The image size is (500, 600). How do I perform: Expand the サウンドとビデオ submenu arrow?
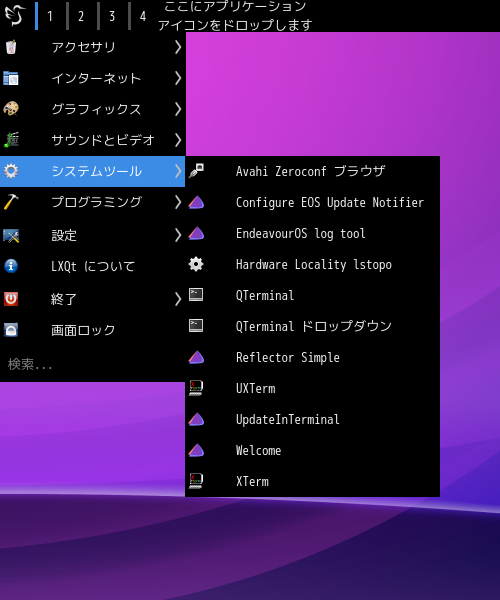click(178, 140)
